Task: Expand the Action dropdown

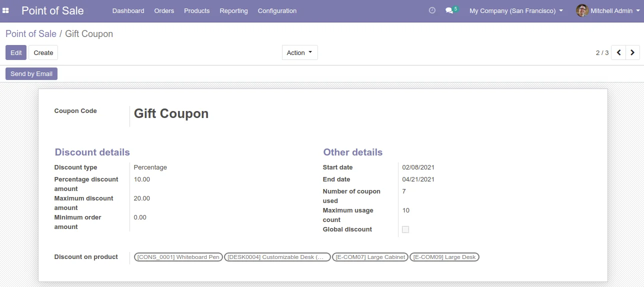Action: [x=300, y=52]
